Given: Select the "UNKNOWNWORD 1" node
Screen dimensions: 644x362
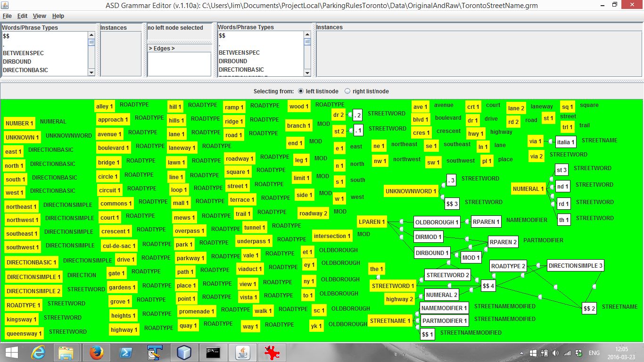Looking at the screenshot, I should tap(411, 191).
